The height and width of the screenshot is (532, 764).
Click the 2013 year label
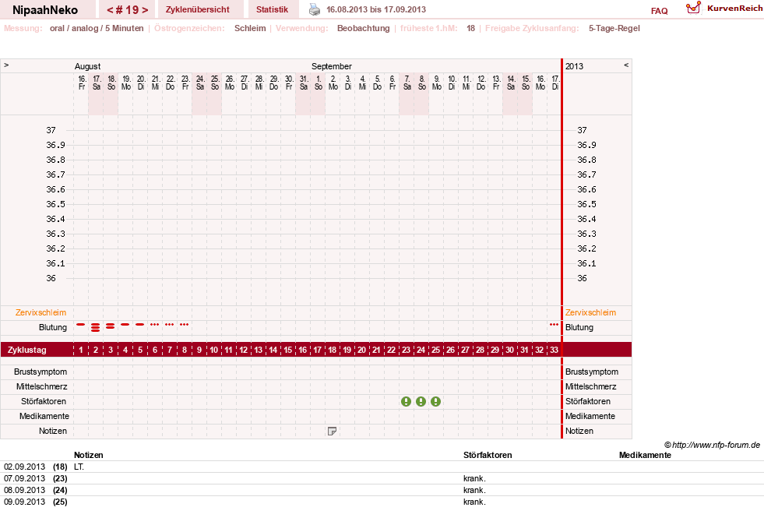click(574, 66)
